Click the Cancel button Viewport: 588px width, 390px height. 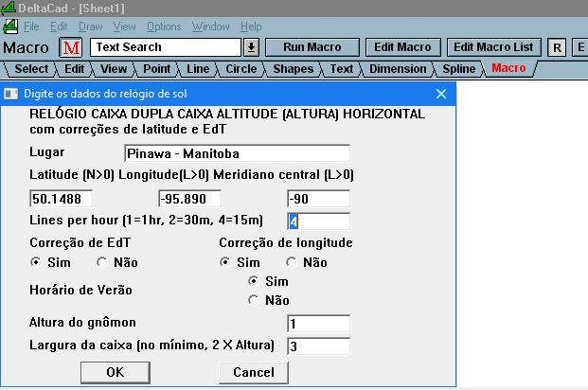point(254,372)
